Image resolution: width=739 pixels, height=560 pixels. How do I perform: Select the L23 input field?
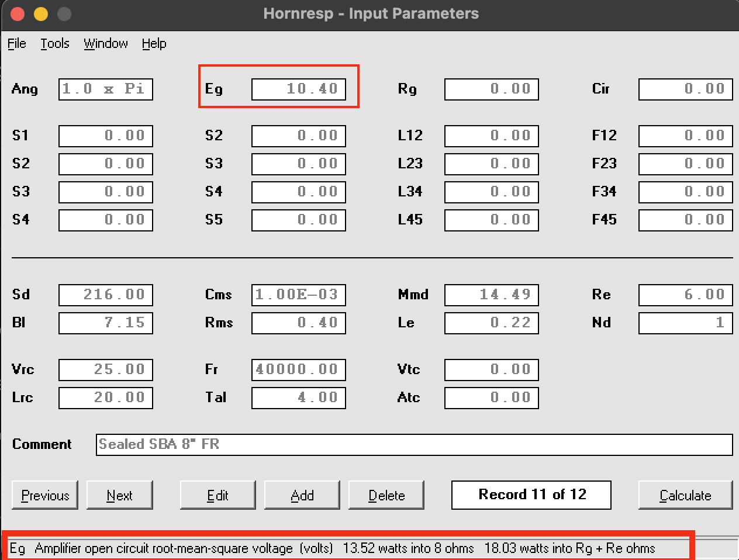tap(492, 164)
